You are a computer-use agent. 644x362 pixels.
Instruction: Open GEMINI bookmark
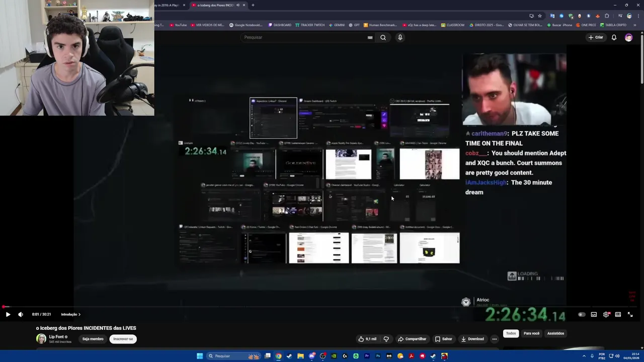(x=337, y=25)
